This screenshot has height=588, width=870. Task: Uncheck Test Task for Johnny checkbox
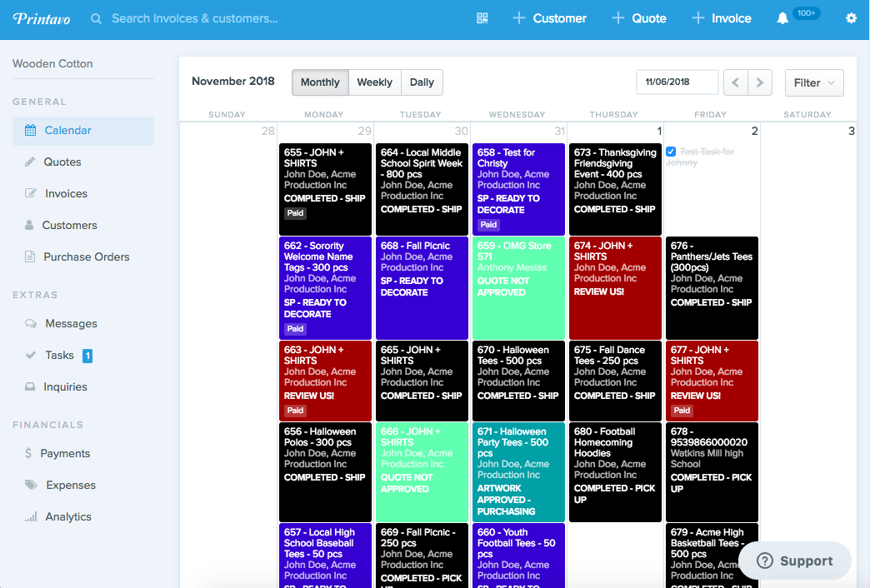(671, 152)
